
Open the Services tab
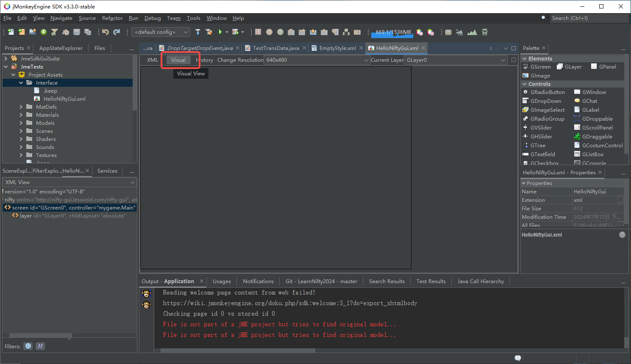click(x=107, y=171)
